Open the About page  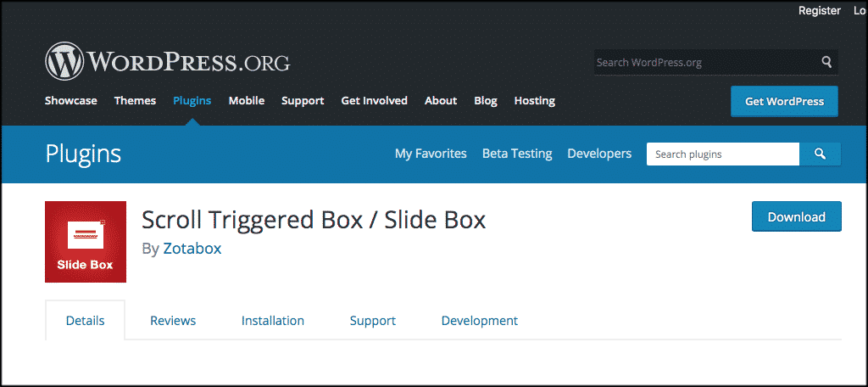[x=441, y=101]
